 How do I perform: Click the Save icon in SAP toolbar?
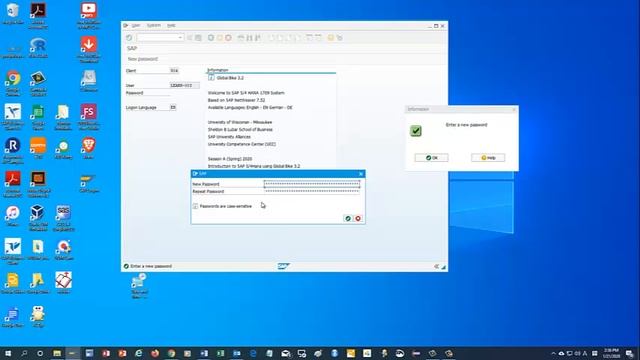(198, 38)
